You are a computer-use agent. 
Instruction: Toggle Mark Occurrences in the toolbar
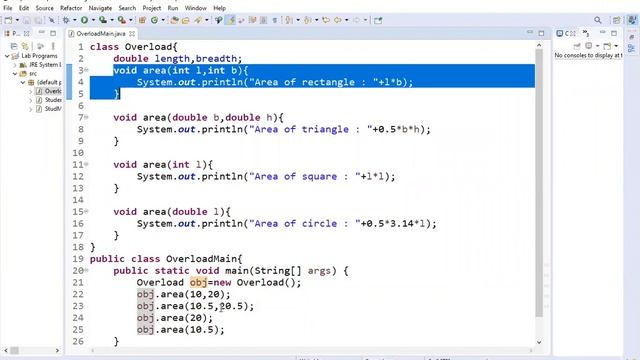pyautogui.click(x=231, y=20)
